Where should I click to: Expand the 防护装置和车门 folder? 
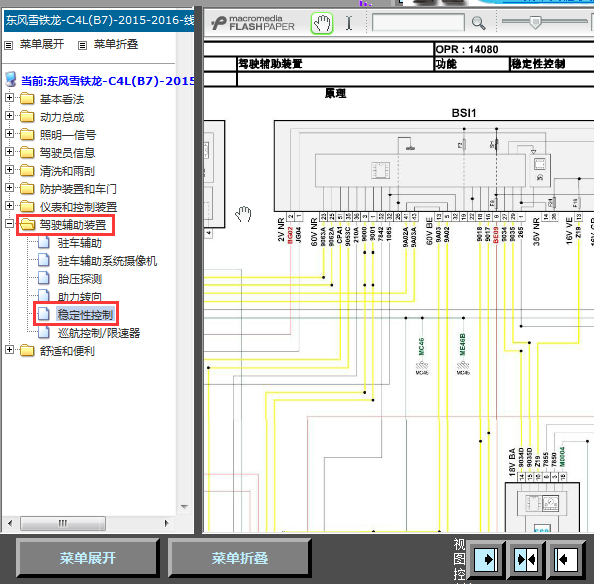[x=9, y=187]
